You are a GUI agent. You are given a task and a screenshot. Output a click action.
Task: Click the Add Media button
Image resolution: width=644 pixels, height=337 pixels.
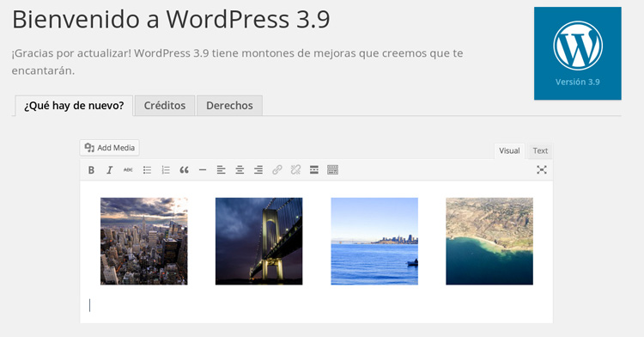pos(110,148)
